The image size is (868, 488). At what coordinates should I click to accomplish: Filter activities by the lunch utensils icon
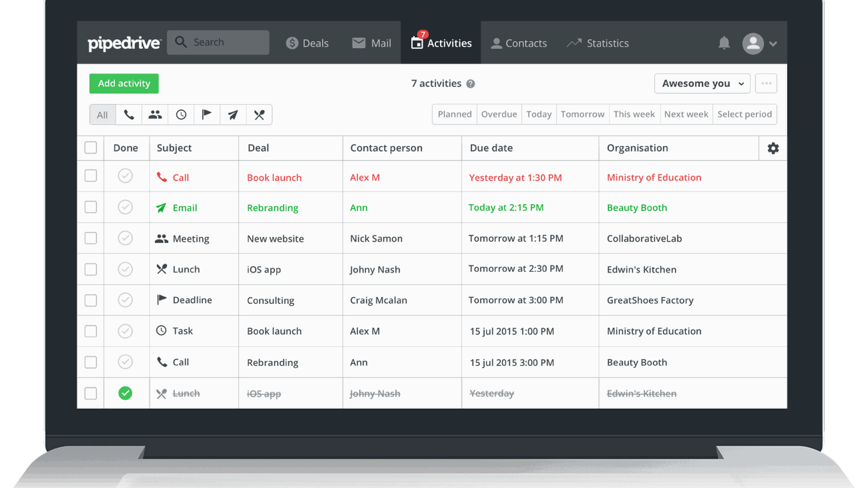[259, 115]
